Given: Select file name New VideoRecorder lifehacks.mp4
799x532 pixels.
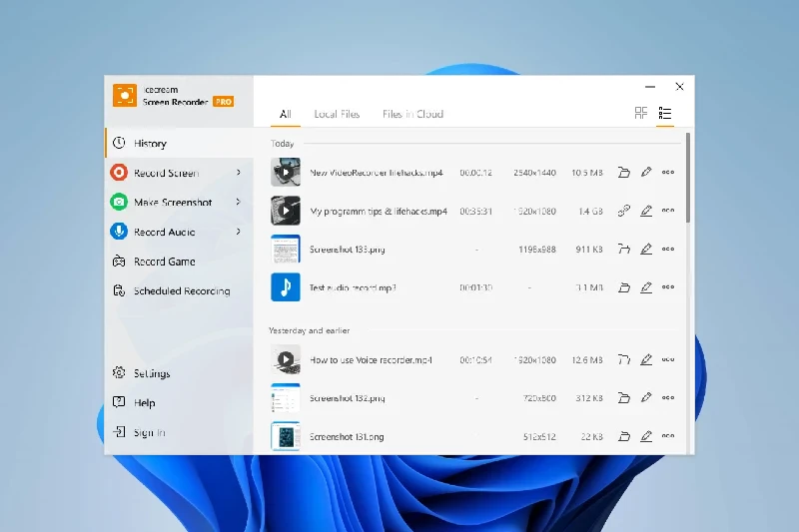Looking at the screenshot, I should 377,173.
